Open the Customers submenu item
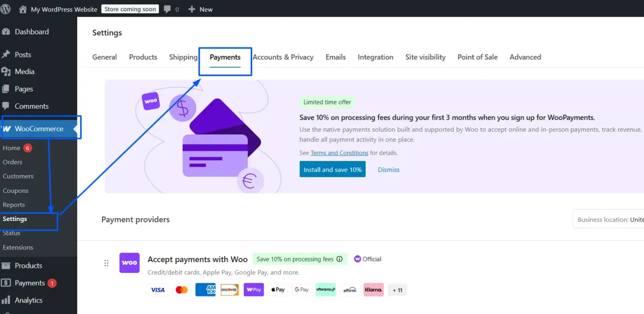 [x=18, y=176]
